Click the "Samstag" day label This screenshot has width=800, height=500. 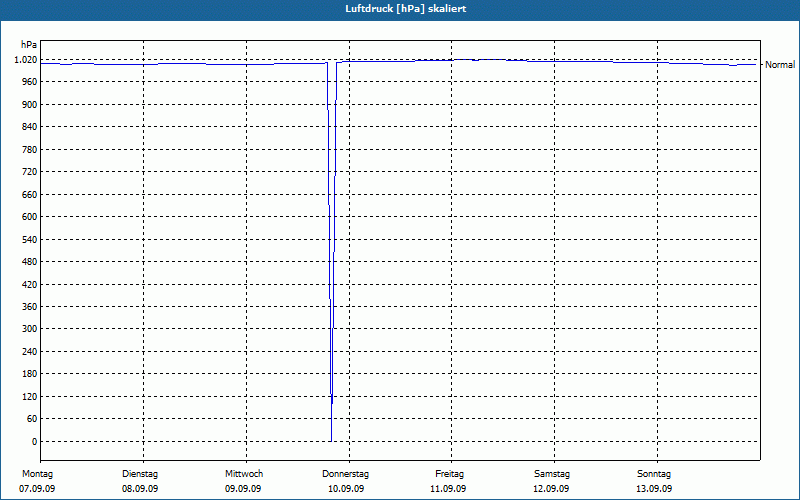tap(552, 474)
